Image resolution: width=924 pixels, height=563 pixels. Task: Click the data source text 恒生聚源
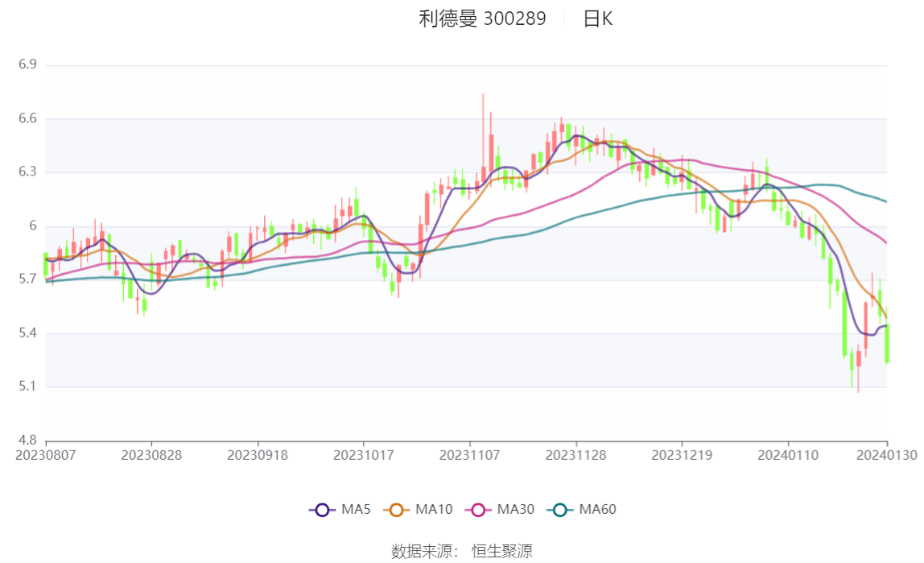[502, 551]
